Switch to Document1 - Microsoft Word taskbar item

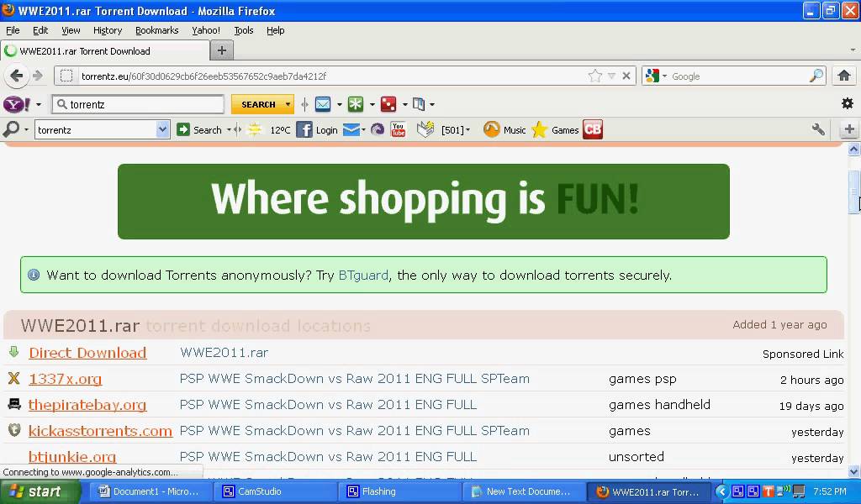coord(150,491)
